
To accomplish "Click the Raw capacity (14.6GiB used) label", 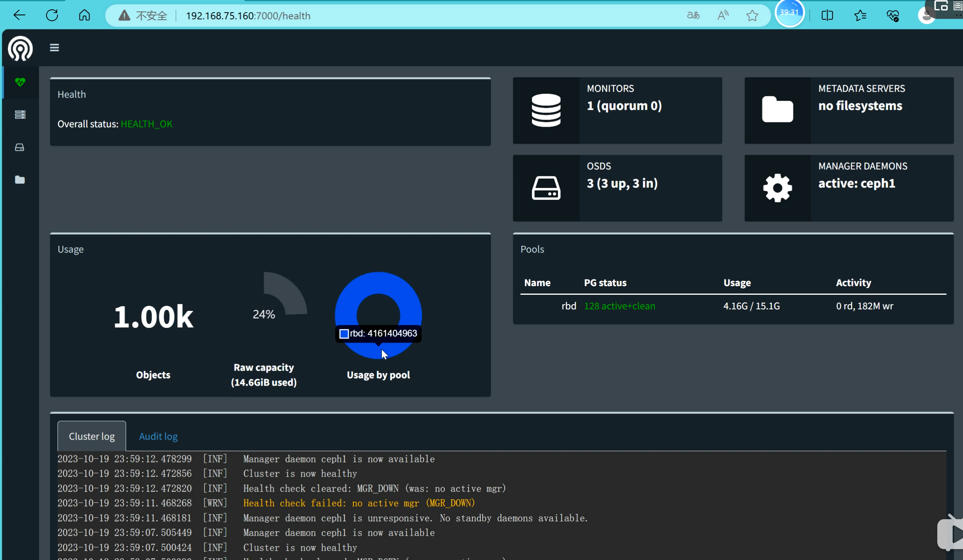I will (x=264, y=375).
